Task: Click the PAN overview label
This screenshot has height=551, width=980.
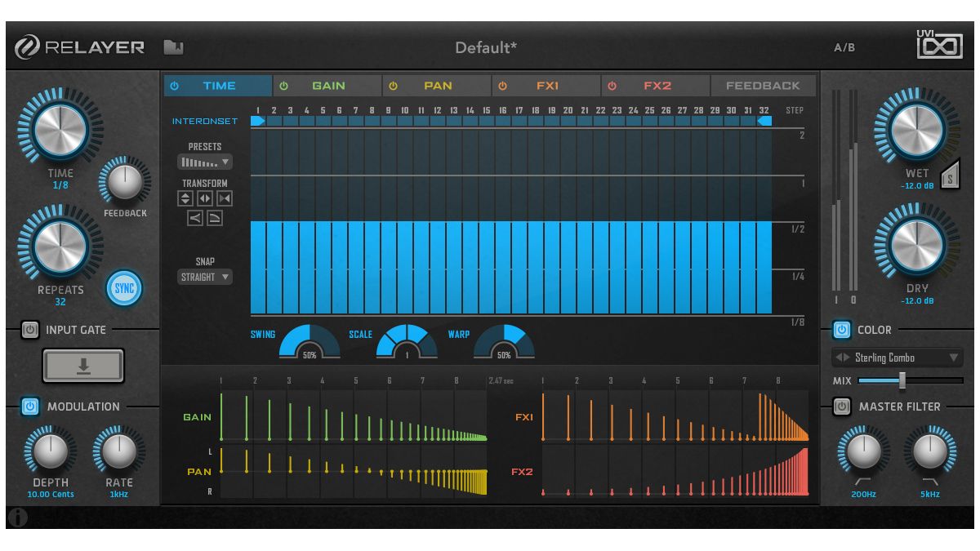Action: (x=199, y=472)
